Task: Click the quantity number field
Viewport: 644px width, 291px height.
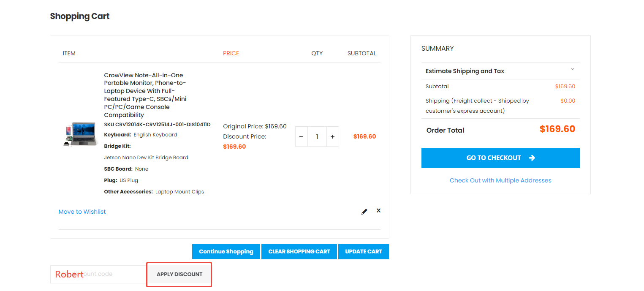Action: click(317, 137)
